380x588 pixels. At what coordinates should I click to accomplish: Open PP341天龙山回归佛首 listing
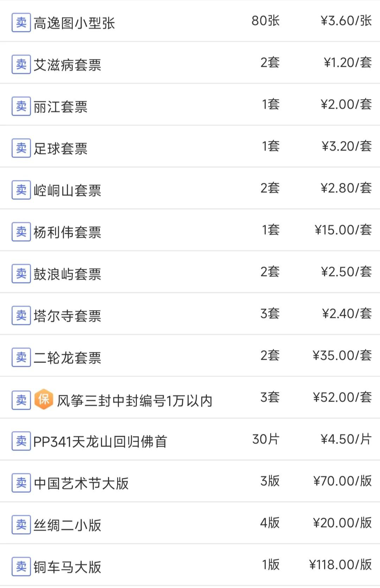point(100,441)
